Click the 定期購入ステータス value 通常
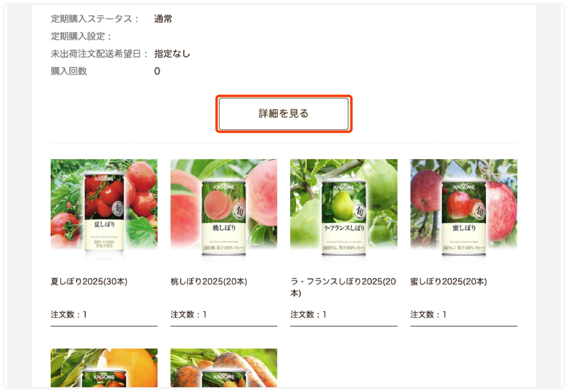This screenshot has width=568, height=392. [163, 19]
